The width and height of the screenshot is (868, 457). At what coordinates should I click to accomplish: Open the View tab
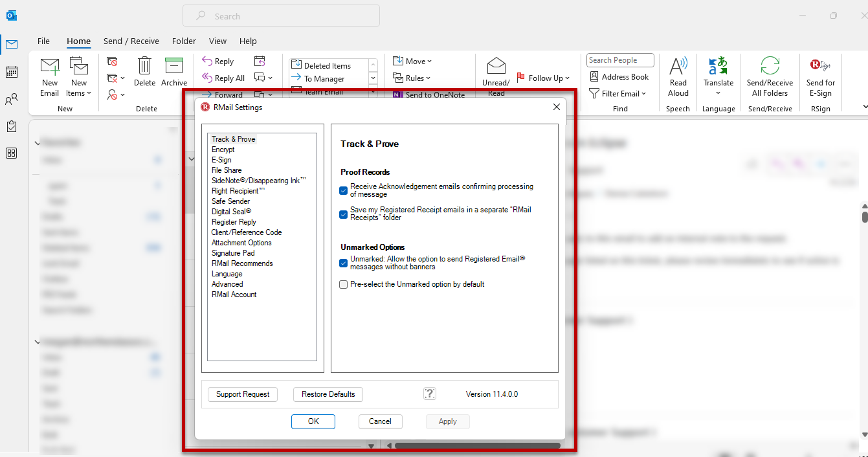pos(217,41)
